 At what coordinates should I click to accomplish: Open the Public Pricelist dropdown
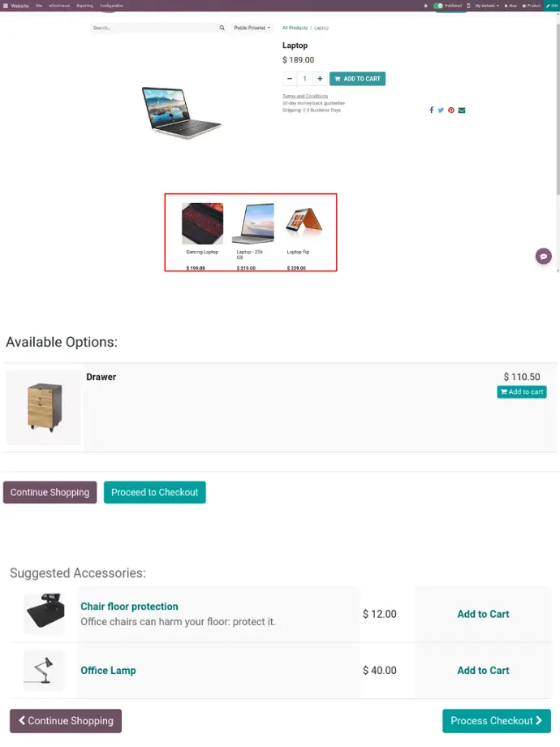(x=252, y=28)
